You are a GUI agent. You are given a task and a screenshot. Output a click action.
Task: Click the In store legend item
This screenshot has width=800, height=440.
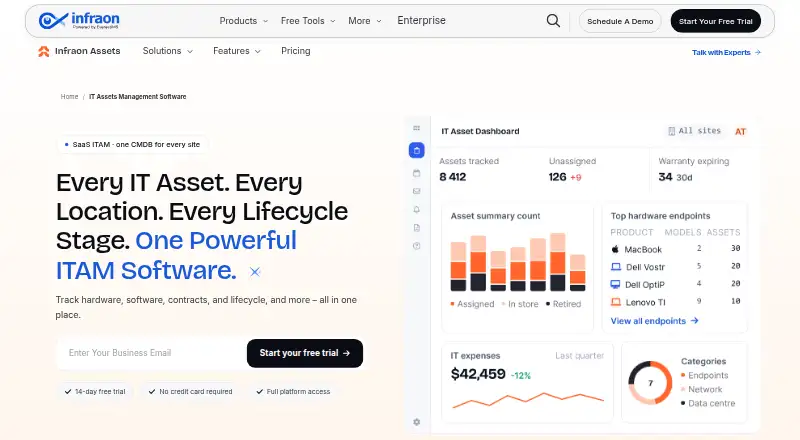(x=520, y=304)
